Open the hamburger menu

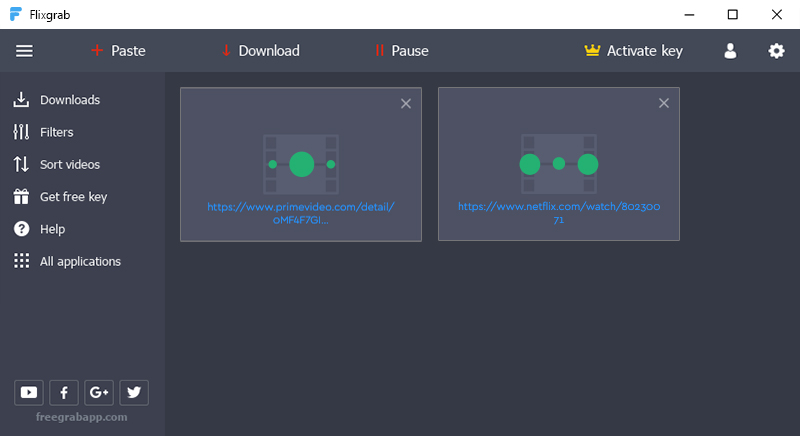24,51
